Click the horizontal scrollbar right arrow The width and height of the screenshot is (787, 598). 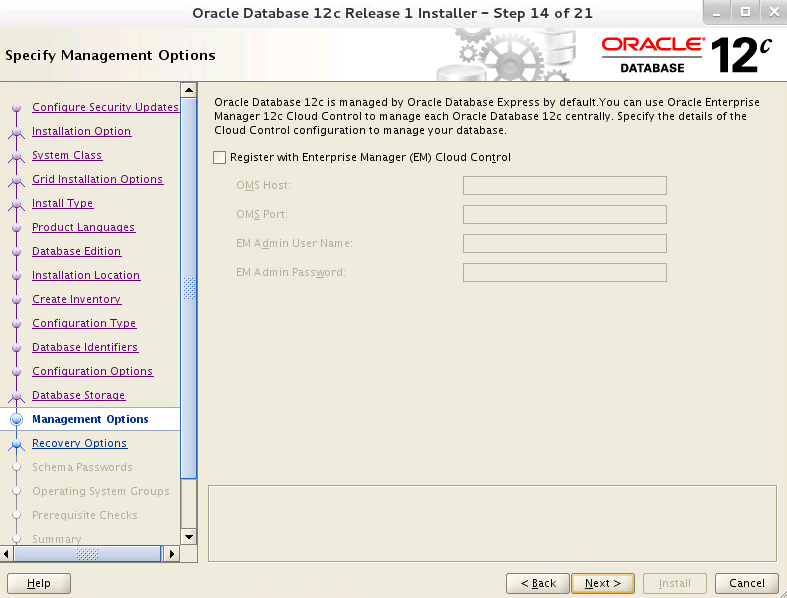point(172,554)
